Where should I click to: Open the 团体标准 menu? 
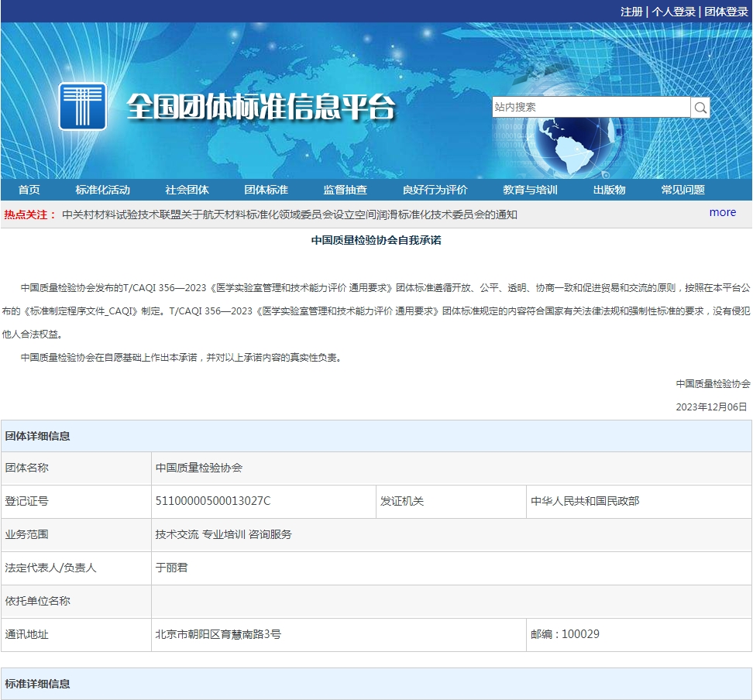pyautogui.click(x=266, y=190)
